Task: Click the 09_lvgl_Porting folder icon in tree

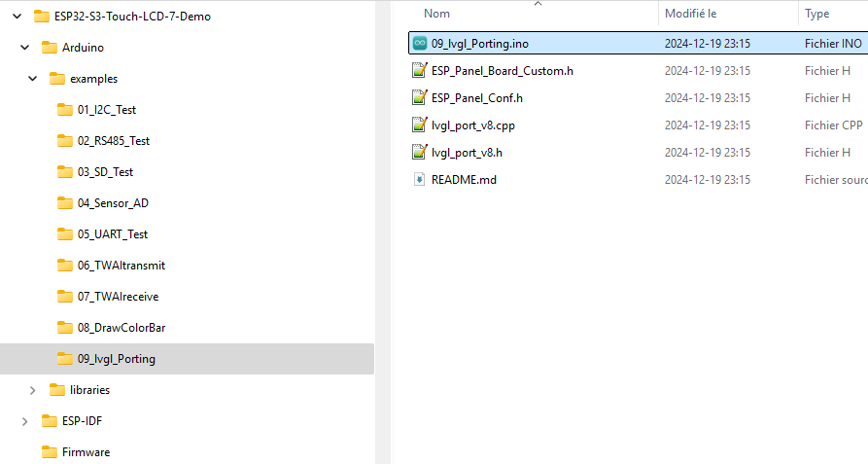Action: 65,359
